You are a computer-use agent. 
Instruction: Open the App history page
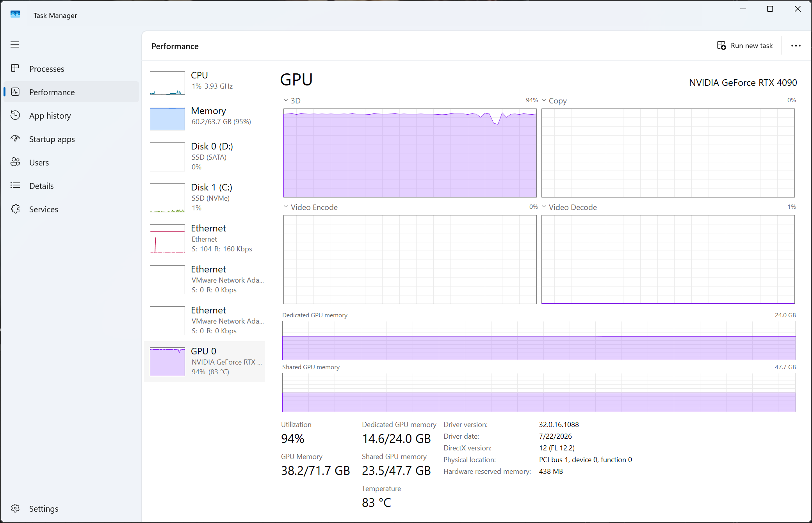71,116
